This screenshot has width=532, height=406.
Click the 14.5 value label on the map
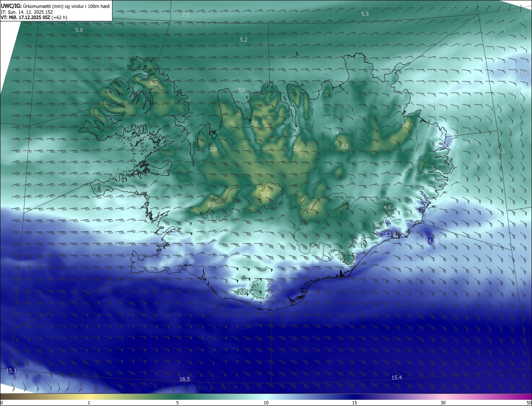tap(431, 241)
